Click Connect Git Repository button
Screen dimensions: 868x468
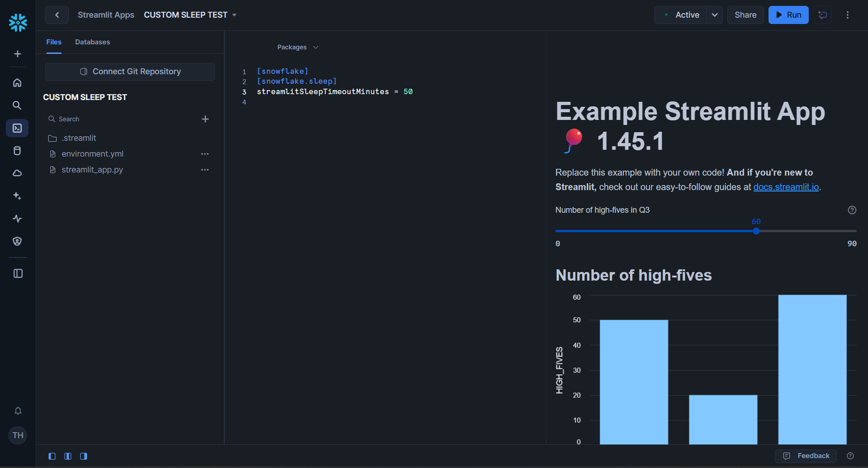pyautogui.click(x=130, y=72)
